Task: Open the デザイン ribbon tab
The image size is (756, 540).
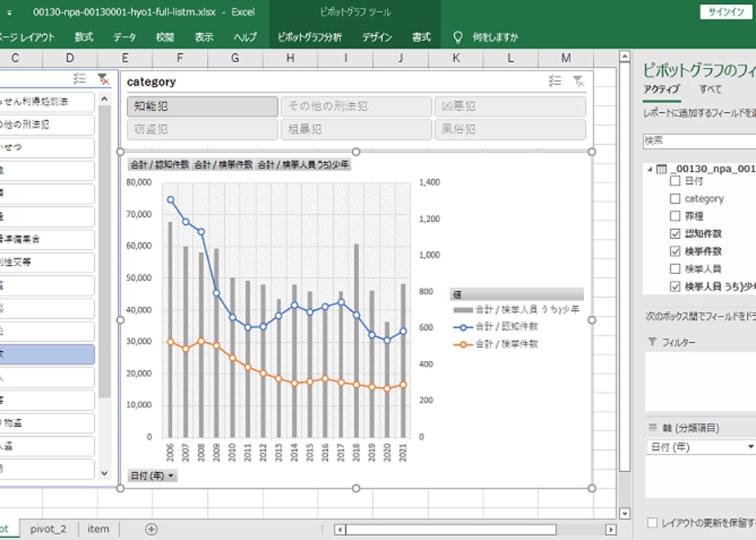Action: [x=377, y=37]
